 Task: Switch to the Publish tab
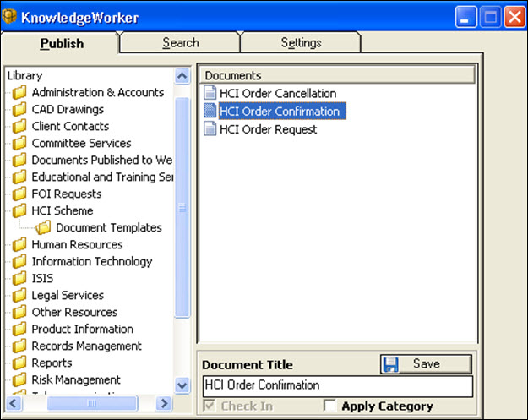pyautogui.click(x=62, y=43)
